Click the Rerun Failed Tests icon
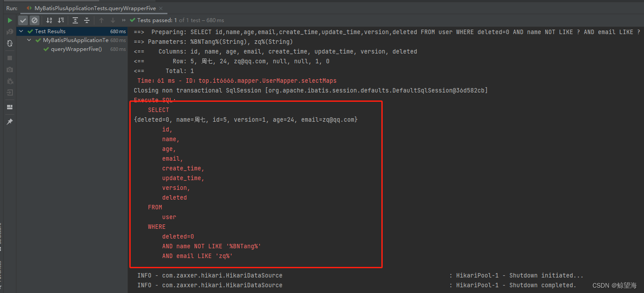This screenshot has width=644, height=293. click(10, 32)
